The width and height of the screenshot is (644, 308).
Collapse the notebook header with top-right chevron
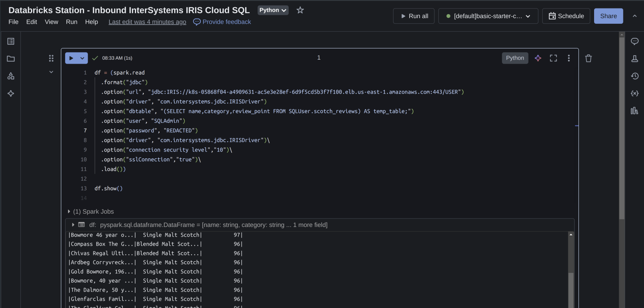coord(634,16)
